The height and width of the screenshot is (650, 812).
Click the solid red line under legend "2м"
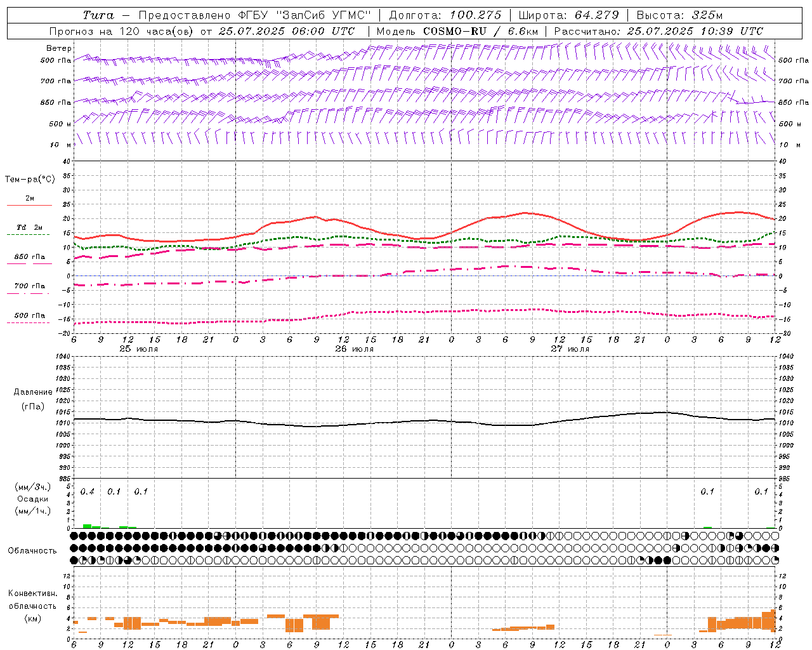(29, 206)
